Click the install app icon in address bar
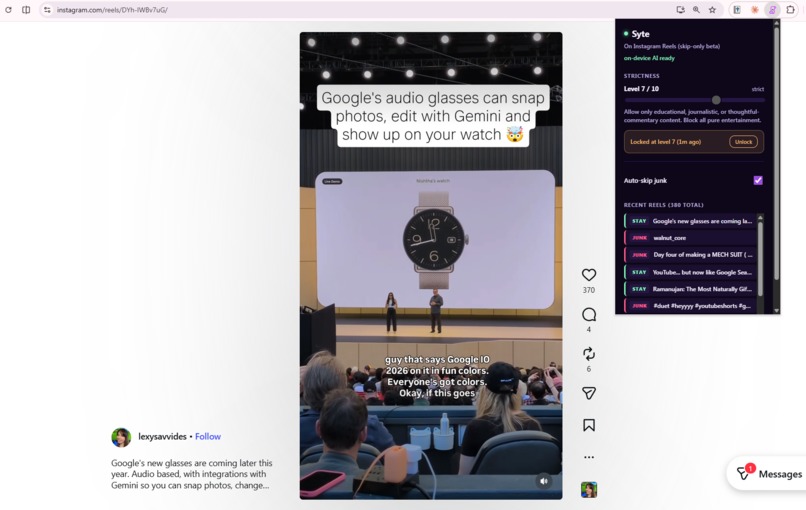Image resolution: width=806 pixels, height=510 pixels. [x=681, y=10]
